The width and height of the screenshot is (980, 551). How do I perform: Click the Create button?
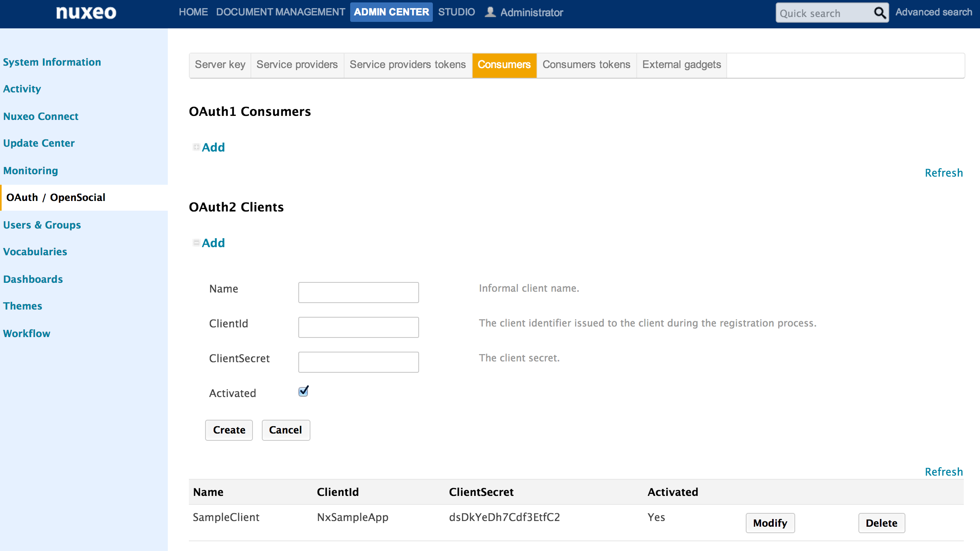pos(229,430)
